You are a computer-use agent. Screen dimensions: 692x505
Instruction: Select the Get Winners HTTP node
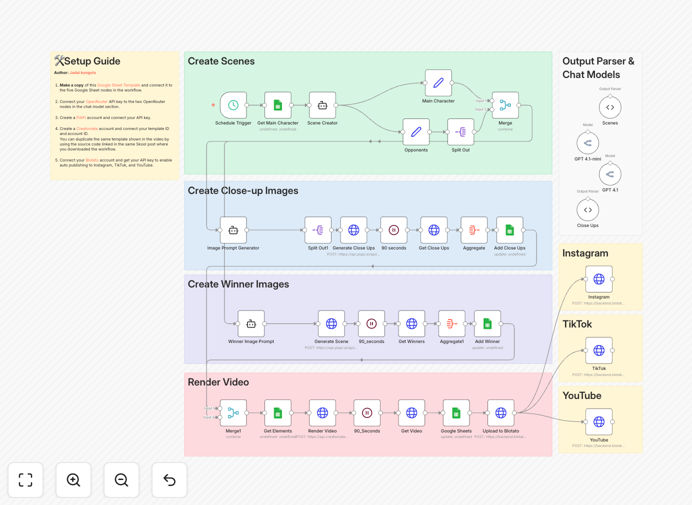[412, 324]
